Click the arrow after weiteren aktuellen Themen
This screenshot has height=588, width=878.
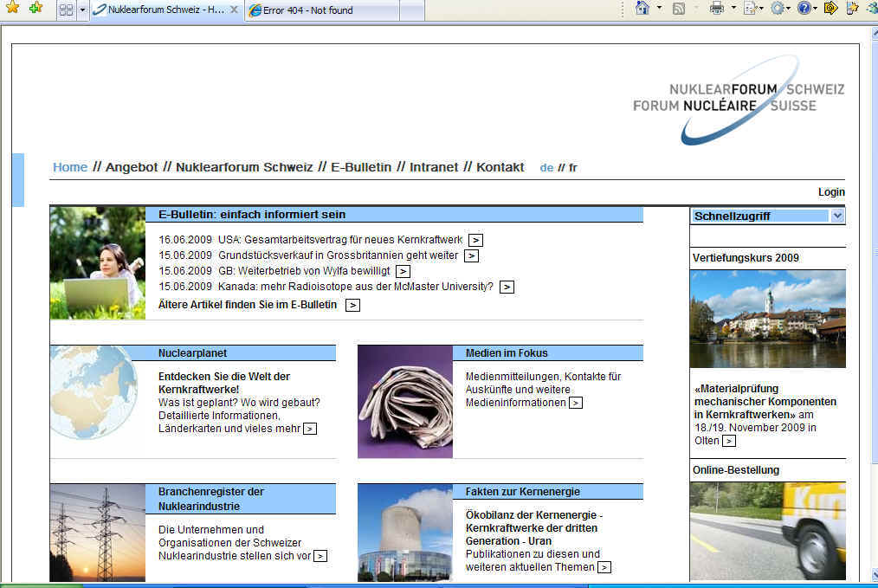pos(604,567)
